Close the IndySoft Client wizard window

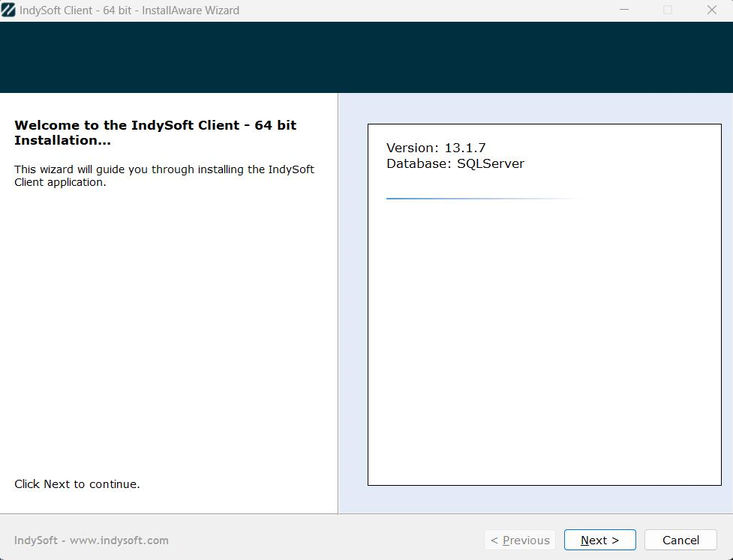pyautogui.click(x=711, y=10)
